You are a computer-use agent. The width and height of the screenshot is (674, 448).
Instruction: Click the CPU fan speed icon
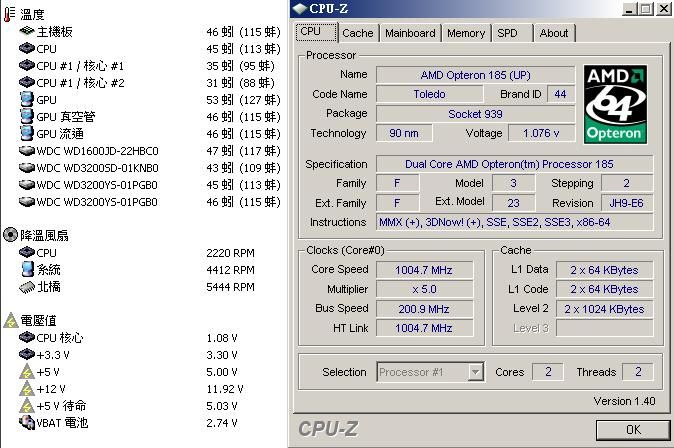tap(26, 253)
